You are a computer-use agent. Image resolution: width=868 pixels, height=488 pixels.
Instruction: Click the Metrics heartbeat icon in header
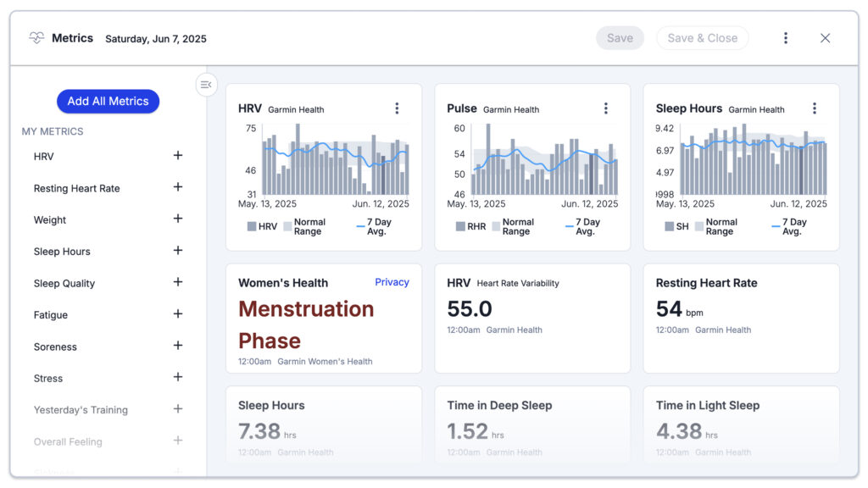[x=36, y=38]
